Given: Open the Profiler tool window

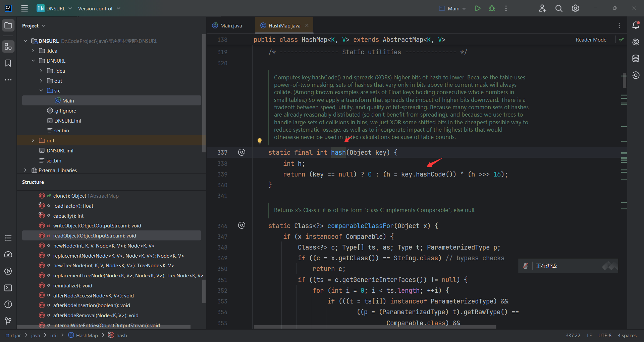Looking at the screenshot, I should (8, 255).
